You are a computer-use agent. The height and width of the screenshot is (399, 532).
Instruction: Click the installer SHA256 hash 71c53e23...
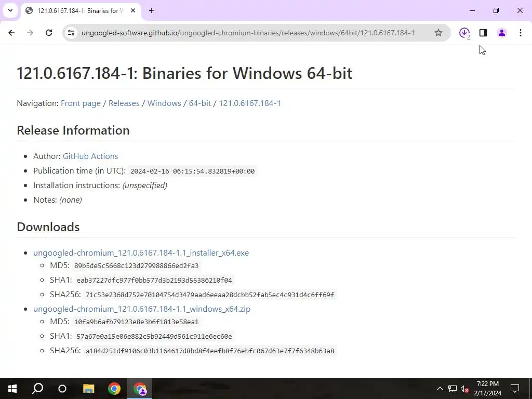pos(210,295)
